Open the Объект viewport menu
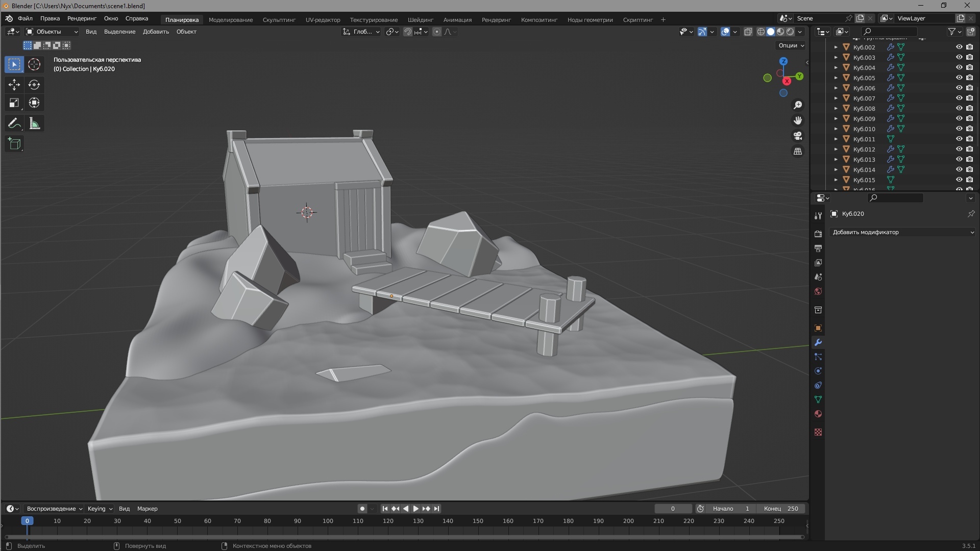This screenshot has width=980, height=551. (186, 32)
